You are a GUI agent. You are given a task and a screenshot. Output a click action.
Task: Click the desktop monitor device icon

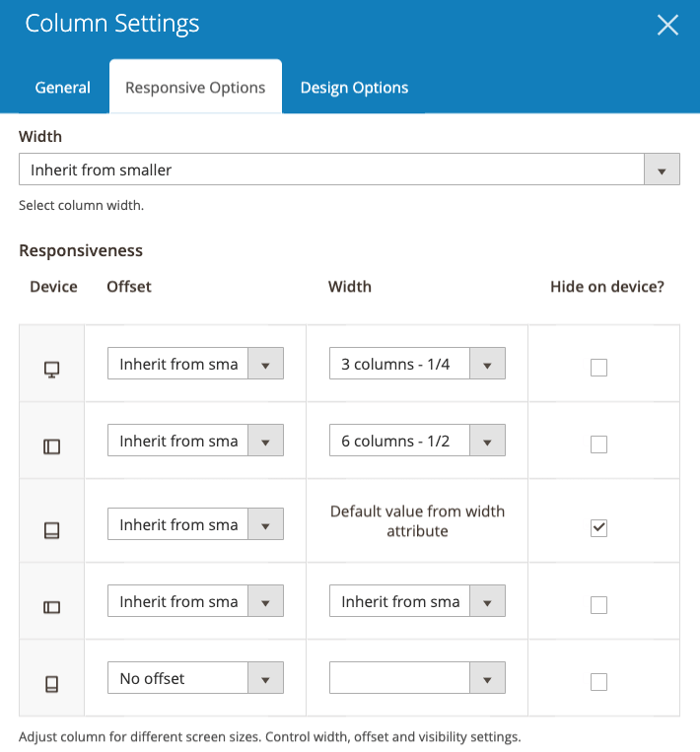pyautogui.click(x=52, y=370)
